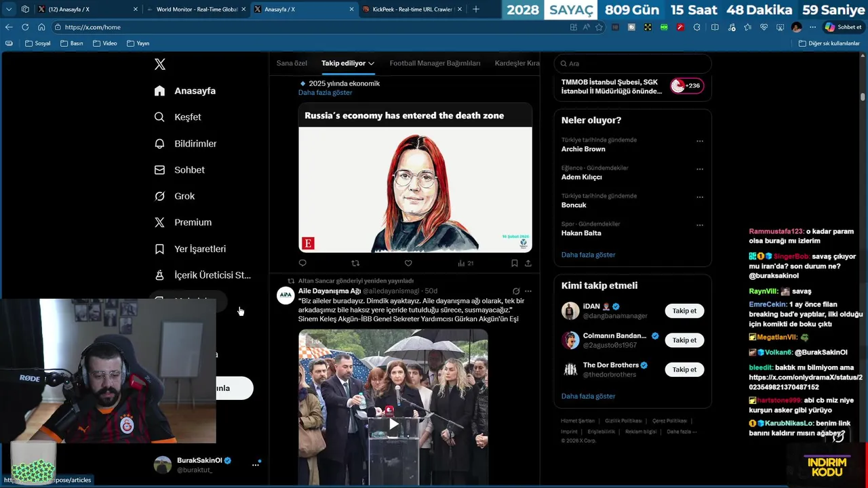Open Hizmet Şartları footer link
This screenshot has height=488, width=868.
pos(578,421)
